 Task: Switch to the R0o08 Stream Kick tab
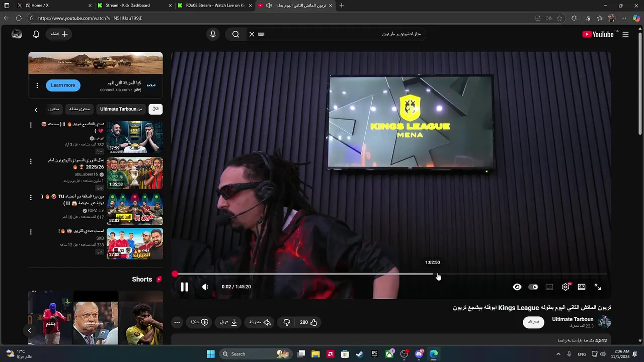[215, 6]
